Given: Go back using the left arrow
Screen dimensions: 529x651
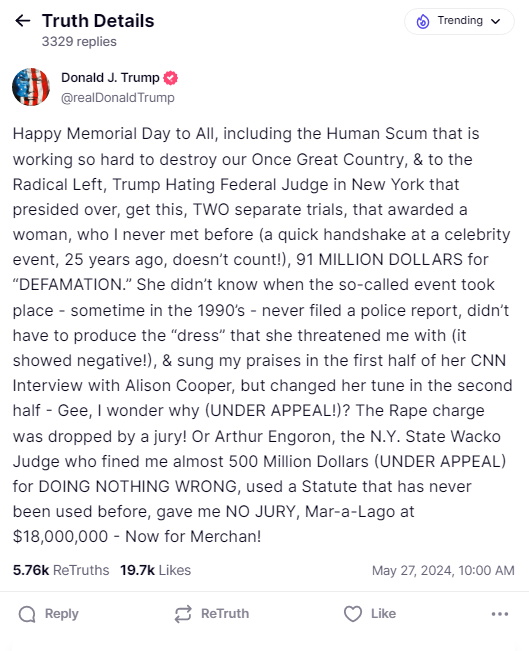Looking at the screenshot, I should (x=22, y=20).
